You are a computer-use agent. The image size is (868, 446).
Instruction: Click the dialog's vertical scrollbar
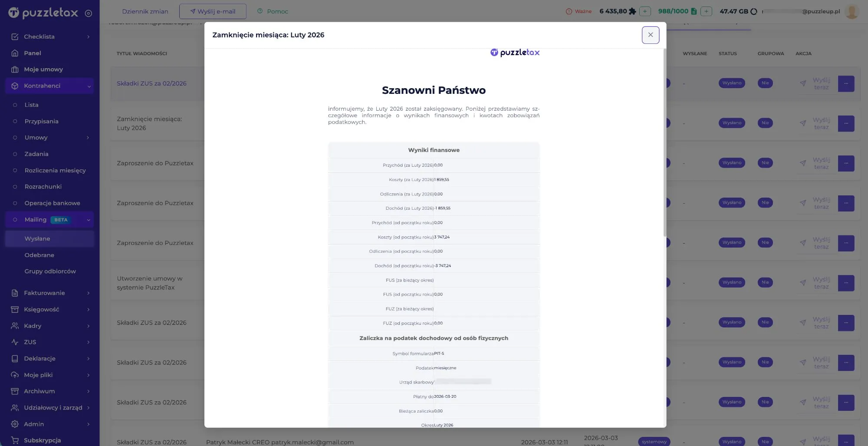pyautogui.click(x=664, y=143)
